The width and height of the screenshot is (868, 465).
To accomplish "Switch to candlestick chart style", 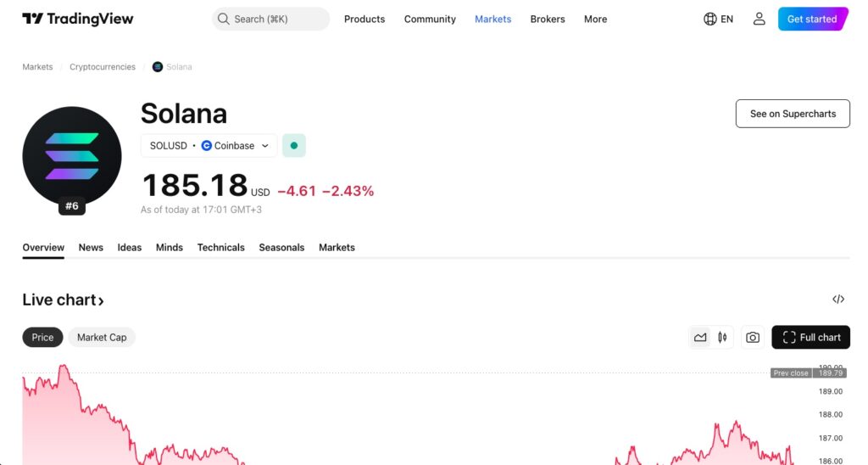I will click(x=722, y=337).
